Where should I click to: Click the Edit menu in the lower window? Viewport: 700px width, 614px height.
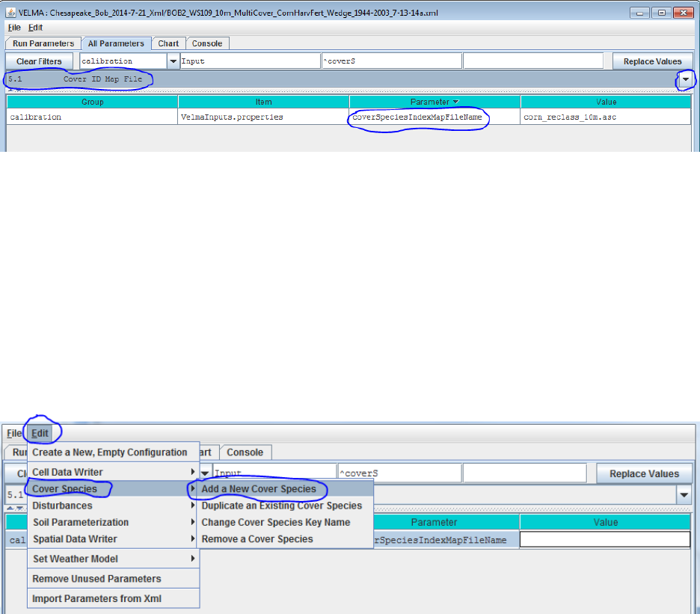(40, 433)
